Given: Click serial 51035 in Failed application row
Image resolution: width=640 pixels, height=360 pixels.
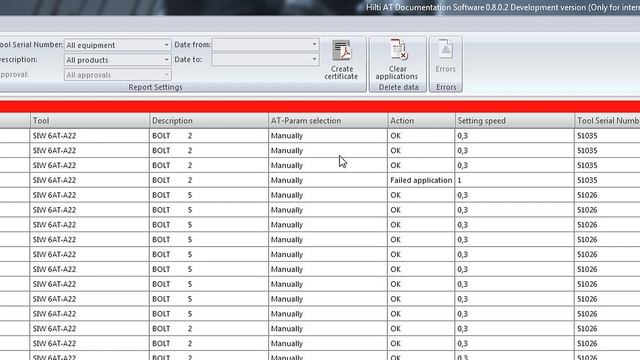Looking at the screenshot, I should tap(587, 180).
